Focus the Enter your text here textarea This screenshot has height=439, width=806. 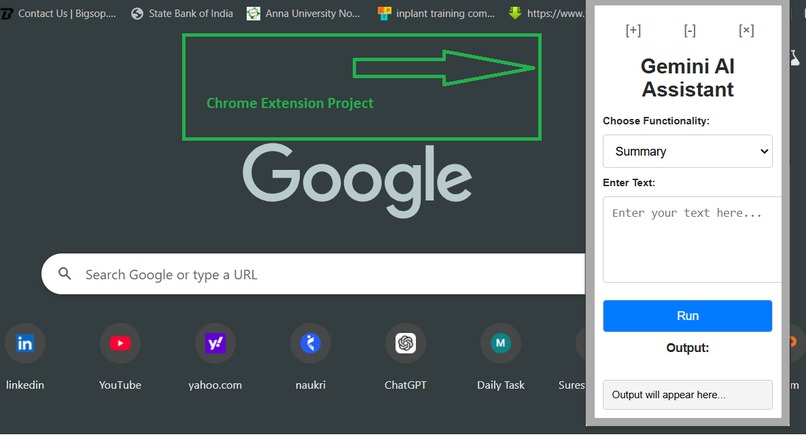coord(692,240)
